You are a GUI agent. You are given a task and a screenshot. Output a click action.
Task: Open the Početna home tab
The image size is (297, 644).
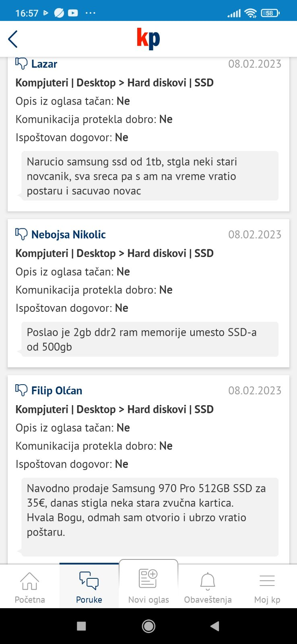tap(30, 586)
